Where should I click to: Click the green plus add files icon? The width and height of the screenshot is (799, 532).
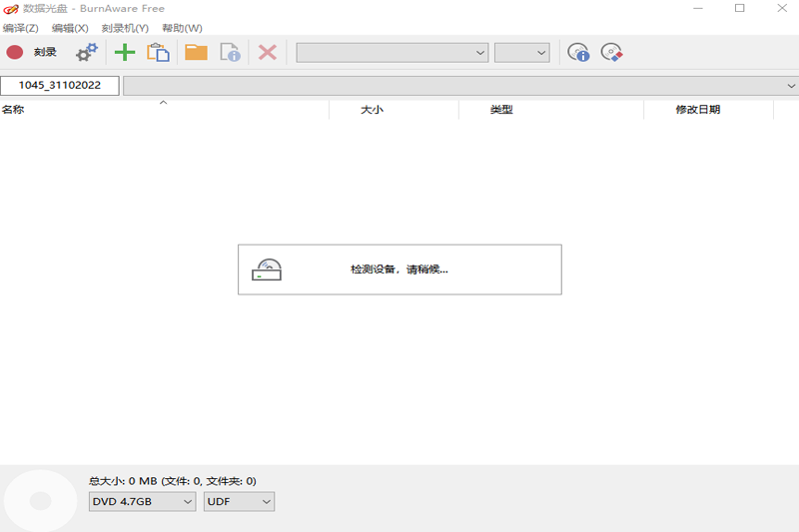pyautogui.click(x=125, y=52)
